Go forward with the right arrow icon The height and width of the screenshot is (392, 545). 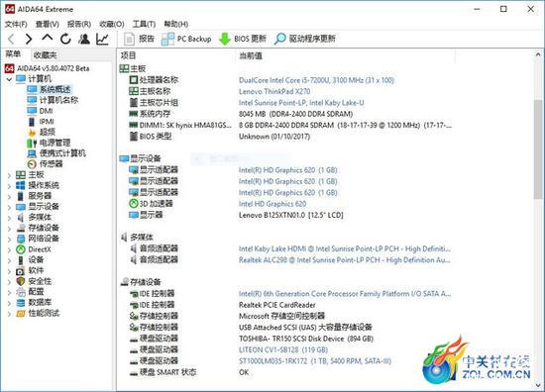29,39
